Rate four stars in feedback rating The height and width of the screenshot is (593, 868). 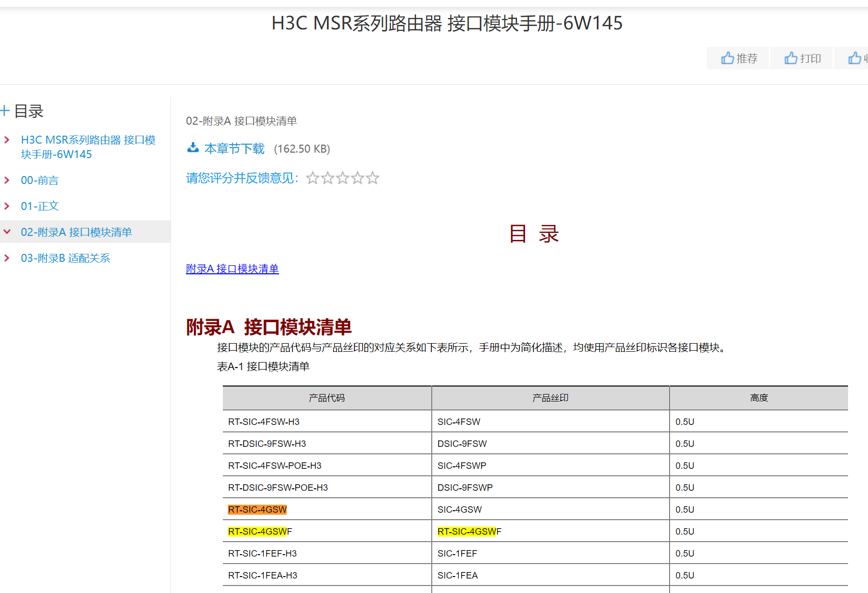(x=357, y=178)
